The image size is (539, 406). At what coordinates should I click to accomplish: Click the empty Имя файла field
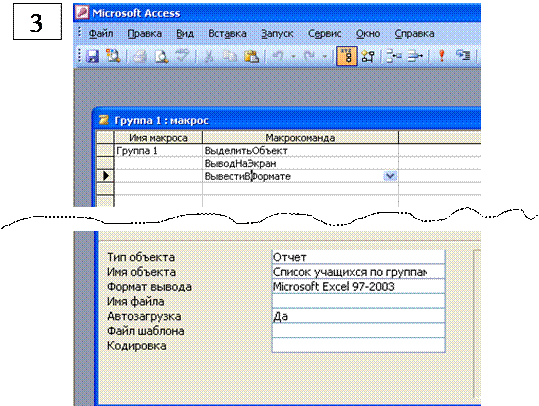coord(359,301)
